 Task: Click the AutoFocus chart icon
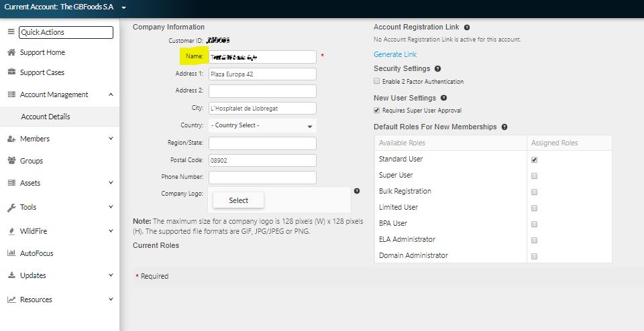(x=11, y=253)
